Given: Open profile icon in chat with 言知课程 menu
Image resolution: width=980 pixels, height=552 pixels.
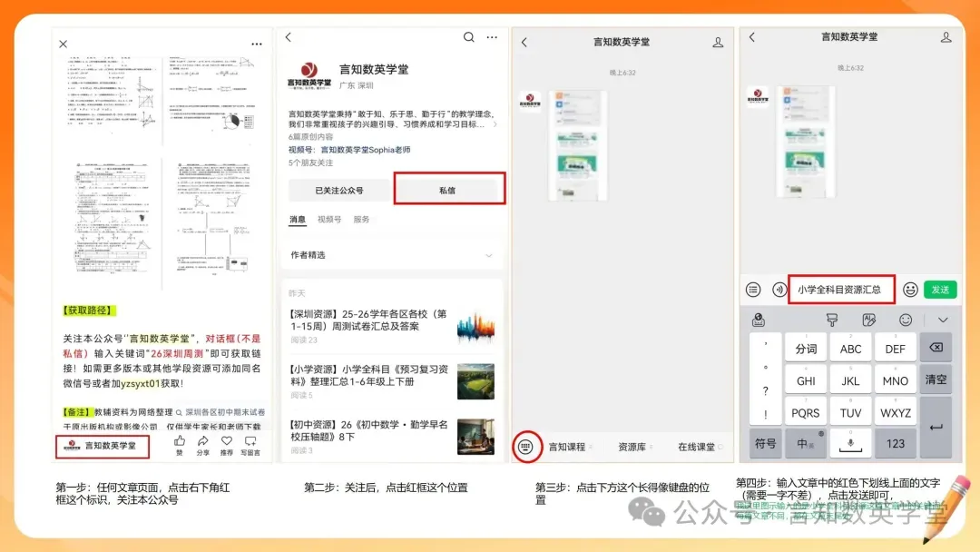Looking at the screenshot, I should [718, 43].
